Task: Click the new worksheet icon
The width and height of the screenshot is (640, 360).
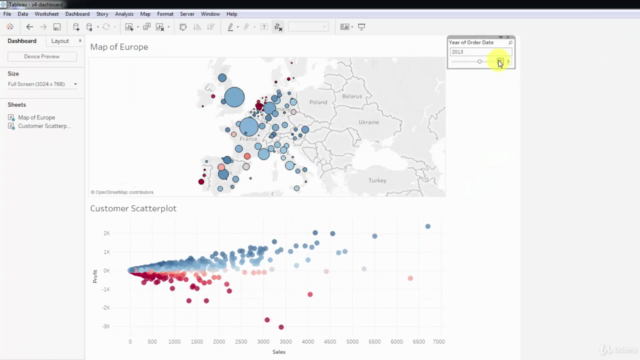Action: pyautogui.click(x=129, y=27)
